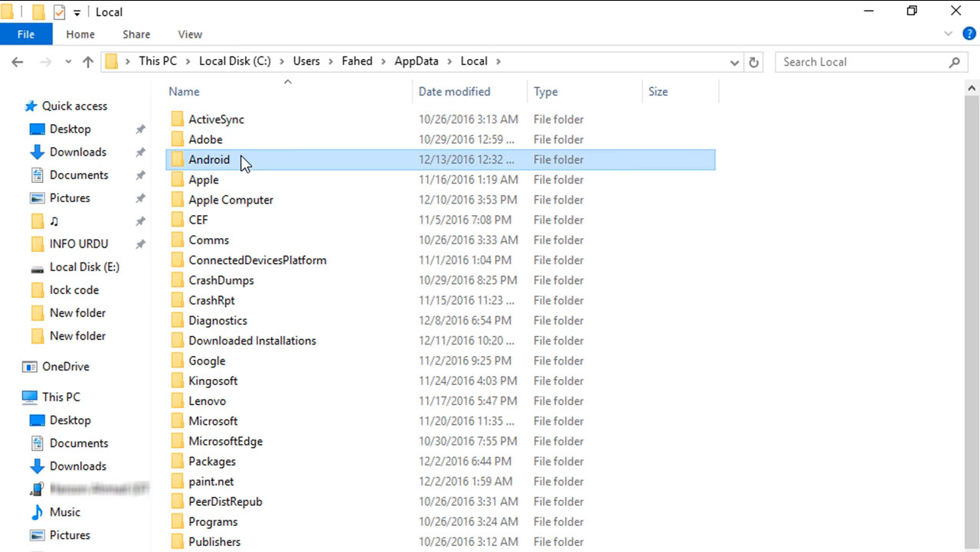The height and width of the screenshot is (552, 980).
Task: Click the Apple Computer folder icon
Action: pos(178,200)
